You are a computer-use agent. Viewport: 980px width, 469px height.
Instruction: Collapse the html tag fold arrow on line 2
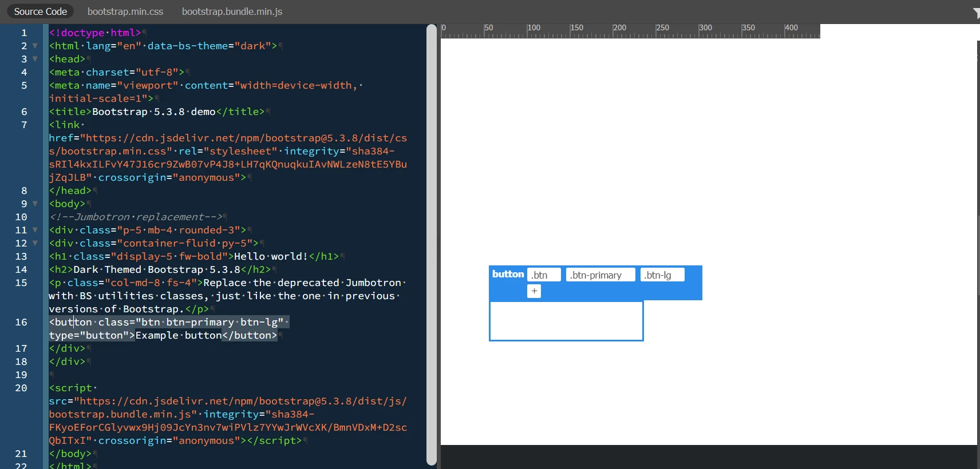coord(35,46)
